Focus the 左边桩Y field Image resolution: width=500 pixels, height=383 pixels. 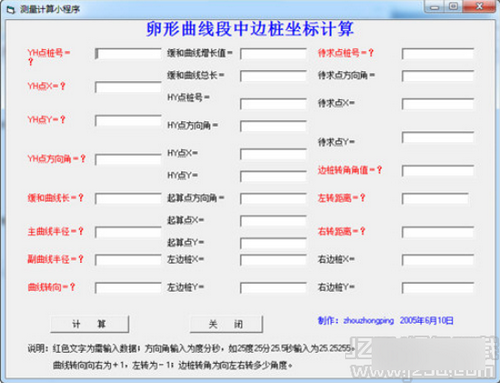click(x=273, y=288)
